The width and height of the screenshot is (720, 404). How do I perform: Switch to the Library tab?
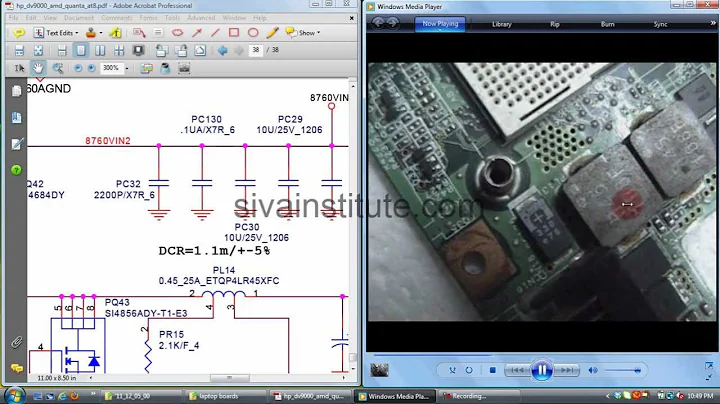[502, 24]
